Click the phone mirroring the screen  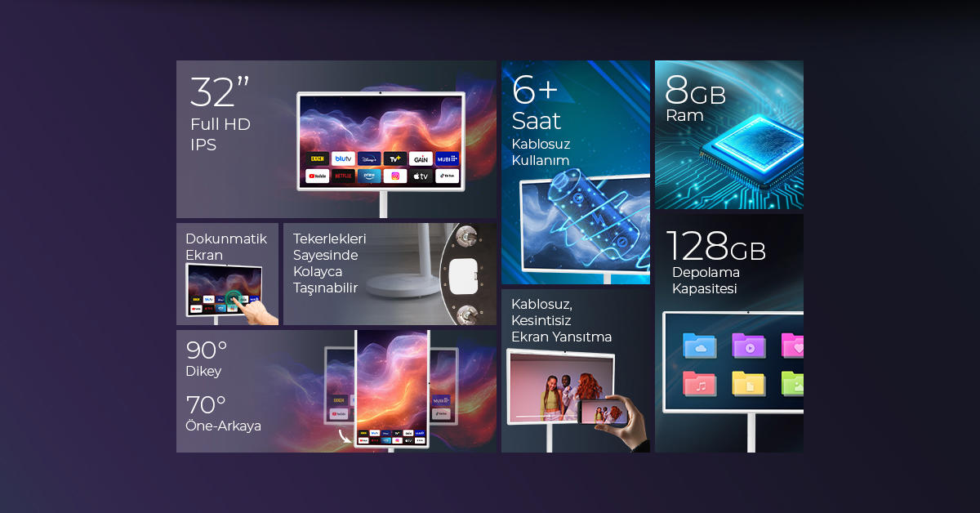click(604, 412)
